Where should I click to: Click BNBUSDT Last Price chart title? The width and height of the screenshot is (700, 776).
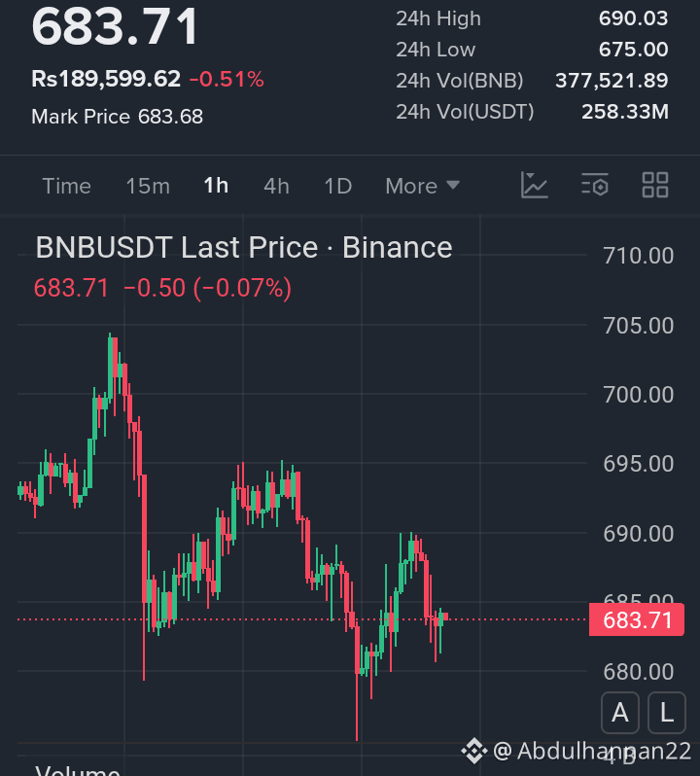[x=244, y=247]
